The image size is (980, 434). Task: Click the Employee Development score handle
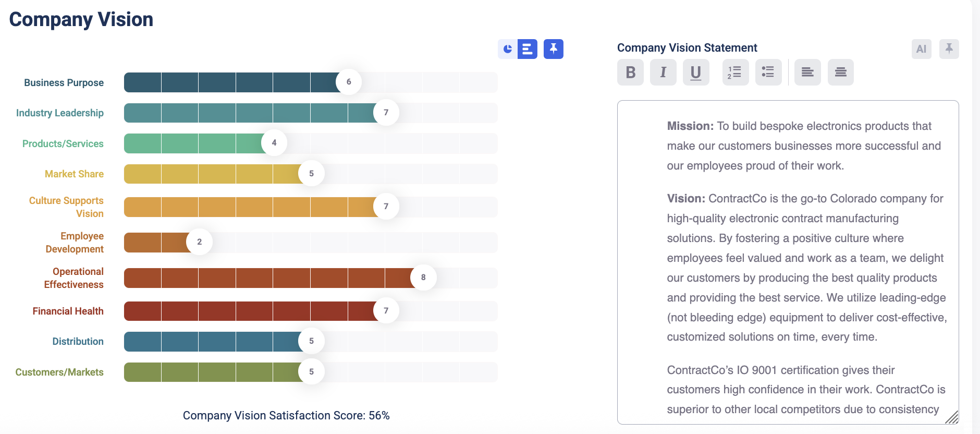pos(199,242)
